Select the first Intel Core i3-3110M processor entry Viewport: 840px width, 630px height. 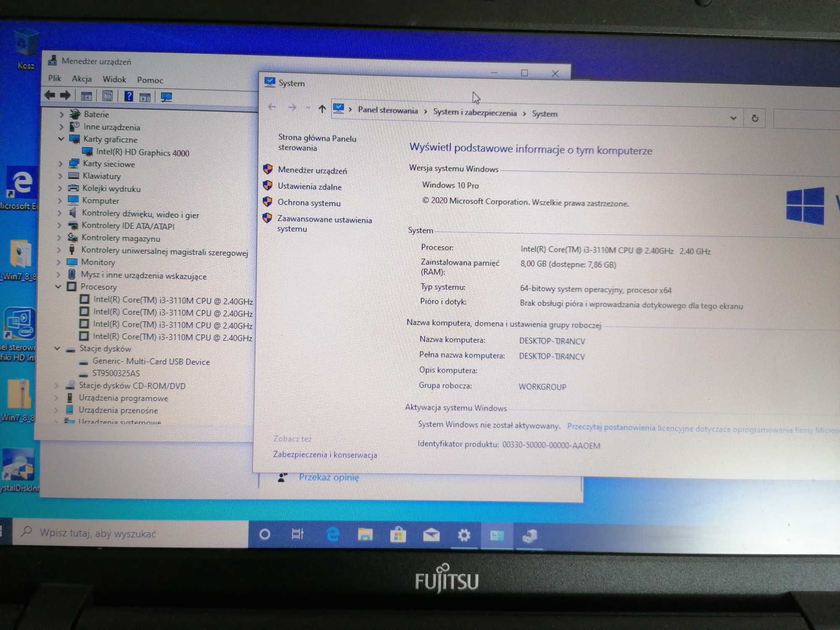coord(173,300)
